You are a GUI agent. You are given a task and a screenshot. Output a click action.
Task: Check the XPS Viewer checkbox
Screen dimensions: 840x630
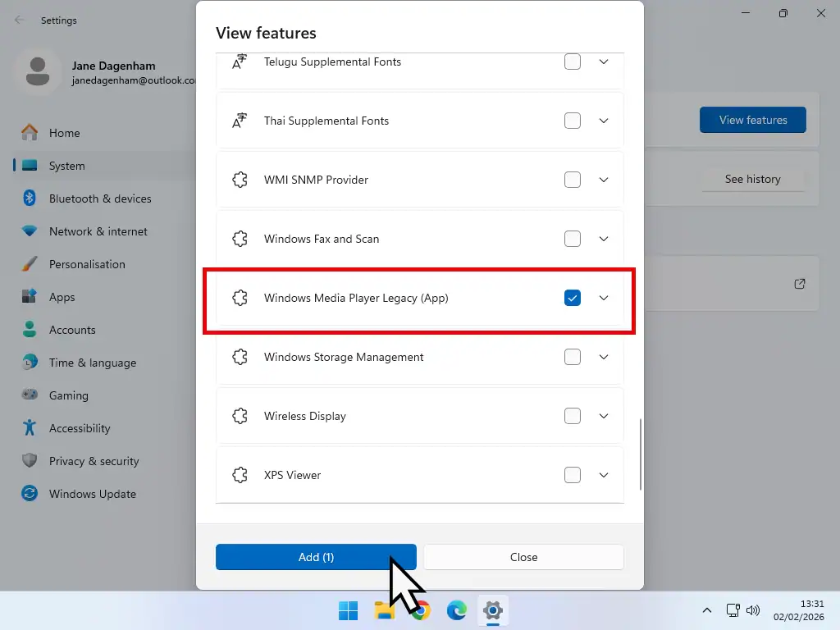[573, 475]
